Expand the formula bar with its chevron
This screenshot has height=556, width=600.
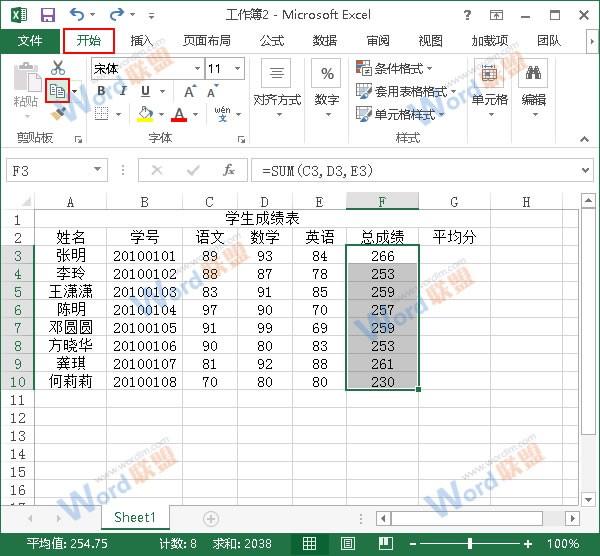(585, 170)
